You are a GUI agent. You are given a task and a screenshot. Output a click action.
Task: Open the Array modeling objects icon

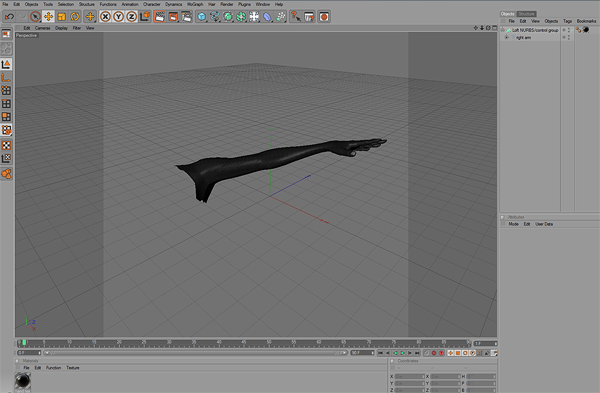pyautogui.click(x=241, y=16)
